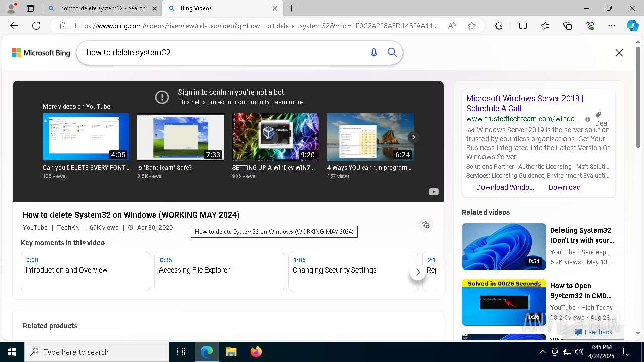Click the Feedback button

coord(594,332)
